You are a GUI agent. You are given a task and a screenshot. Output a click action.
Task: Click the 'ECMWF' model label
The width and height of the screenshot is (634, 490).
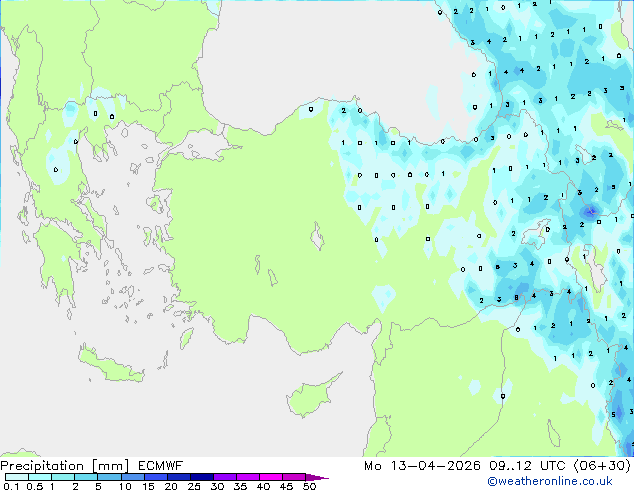(x=161, y=466)
